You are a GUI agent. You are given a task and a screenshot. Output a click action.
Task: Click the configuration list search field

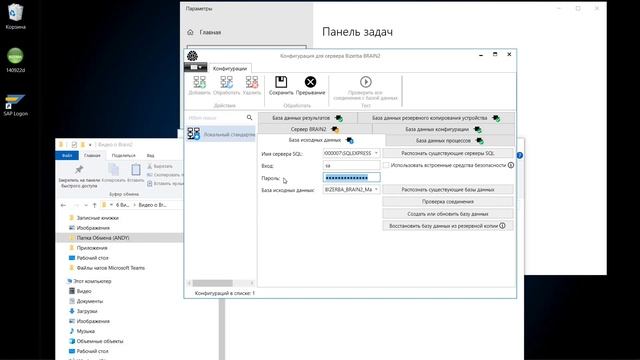216,118
